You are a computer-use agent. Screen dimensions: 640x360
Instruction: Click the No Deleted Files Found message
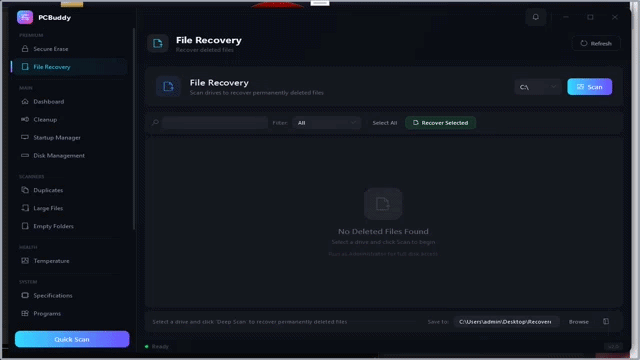(x=383, y=231)
